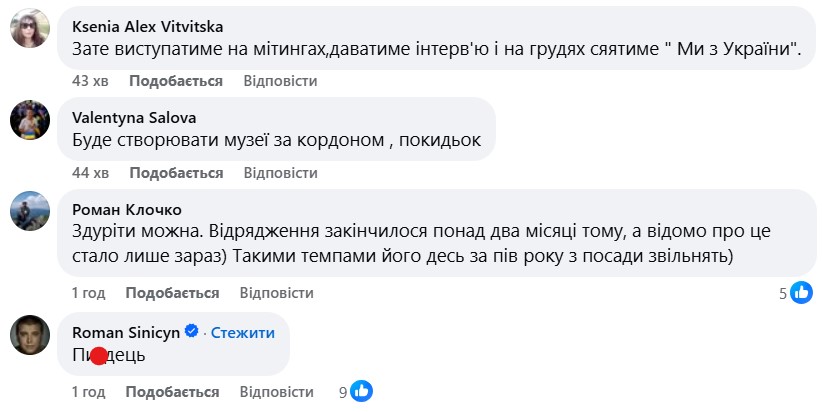
Task: Open Valentyna Salova's profile name link
Action: click(134, 118)
